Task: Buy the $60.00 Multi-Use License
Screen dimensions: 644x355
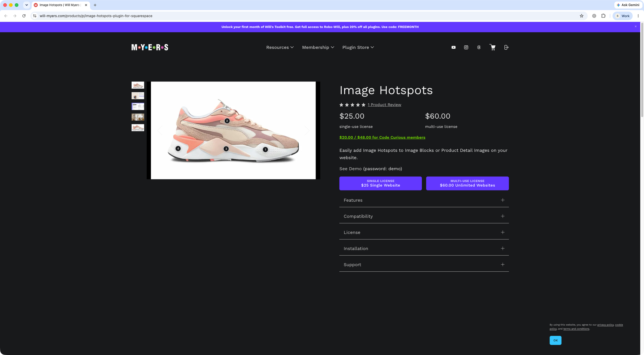Action: tap(467, 183)
